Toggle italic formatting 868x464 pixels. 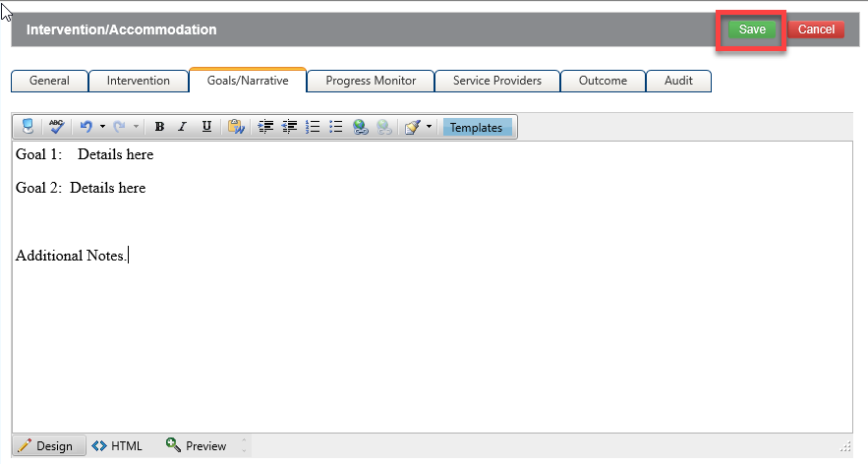pos(182,127)
